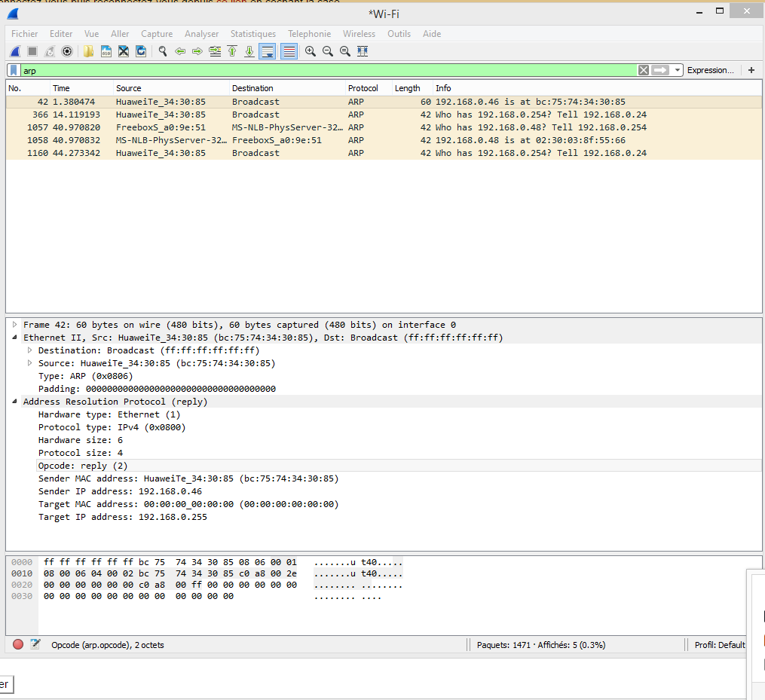Zoom out packet text
Screen dimensions: 765x700
pos(328,51)
